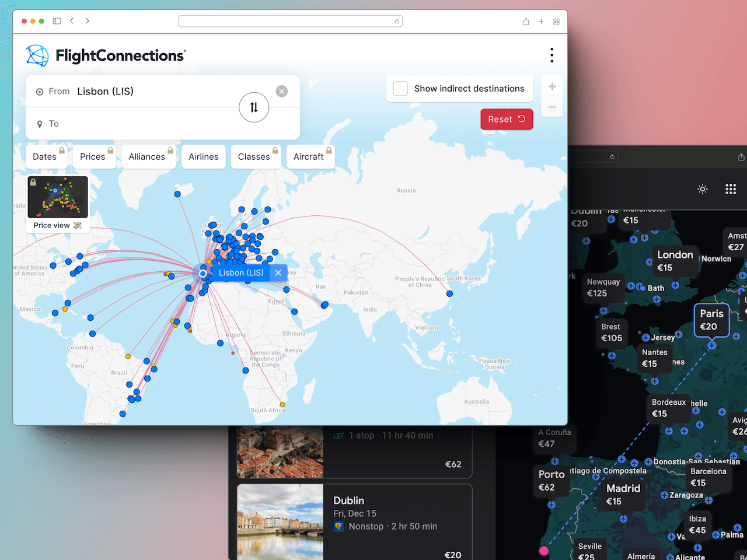Choose Nantes €15 on dark map
This screenshot has height=560, width=747.
[x=654, y=358]
